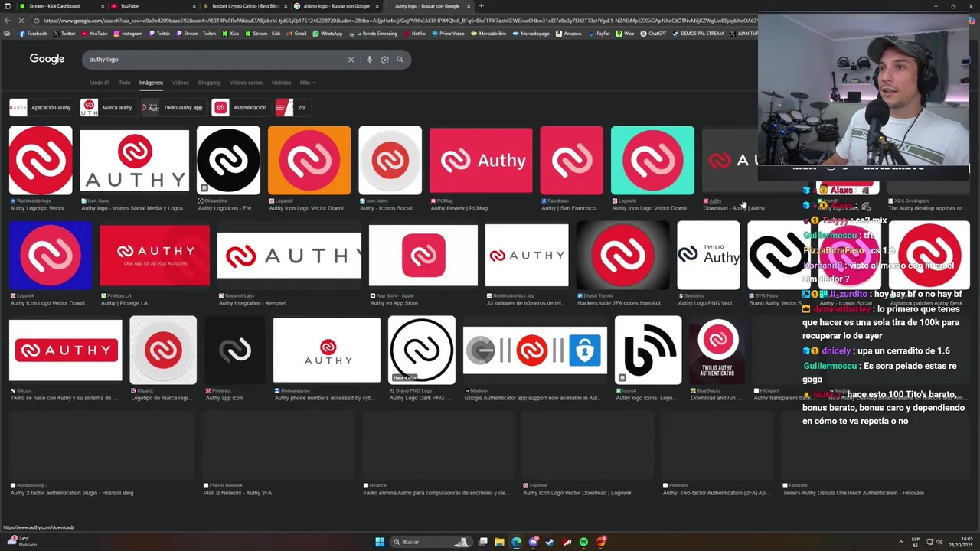This screenshot has width=980, height=551.
Task: Open the Authy Review PCMag image result
Action: [481, 160]
